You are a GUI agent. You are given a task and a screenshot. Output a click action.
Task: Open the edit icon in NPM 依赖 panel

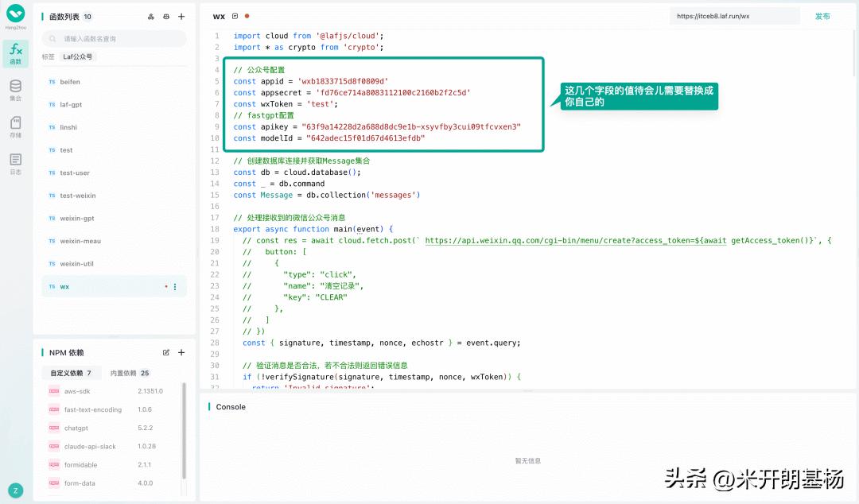(x=166, y=352)
